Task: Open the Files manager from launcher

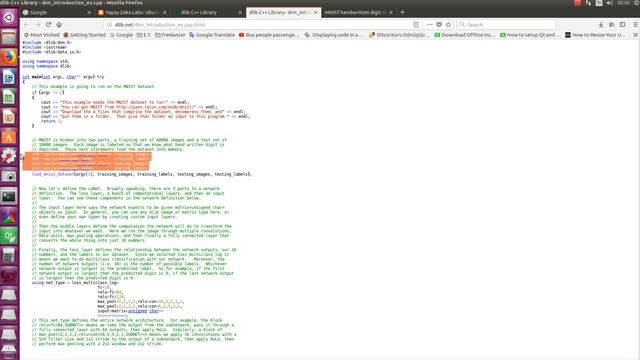Action: pyautogui.click(x=9, y=37)
